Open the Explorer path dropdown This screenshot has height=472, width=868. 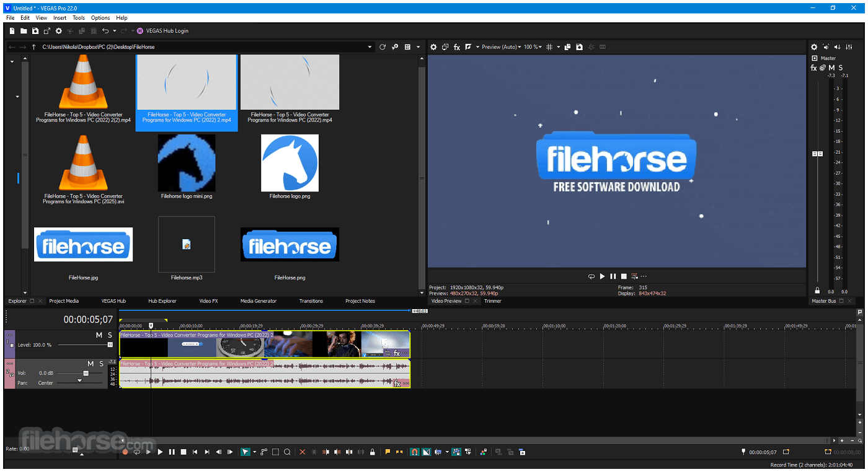pyautogui.click(x=370, y=47)
